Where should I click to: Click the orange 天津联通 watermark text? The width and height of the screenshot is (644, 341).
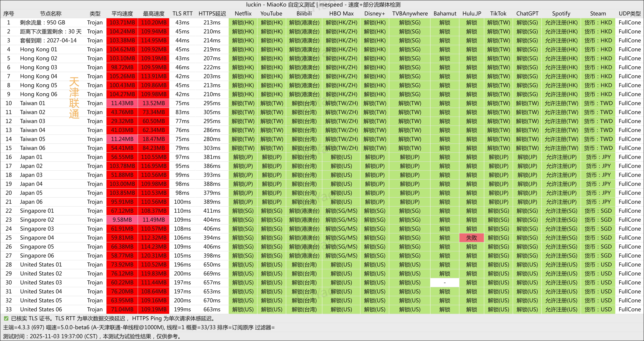click(x=74, y=98)
